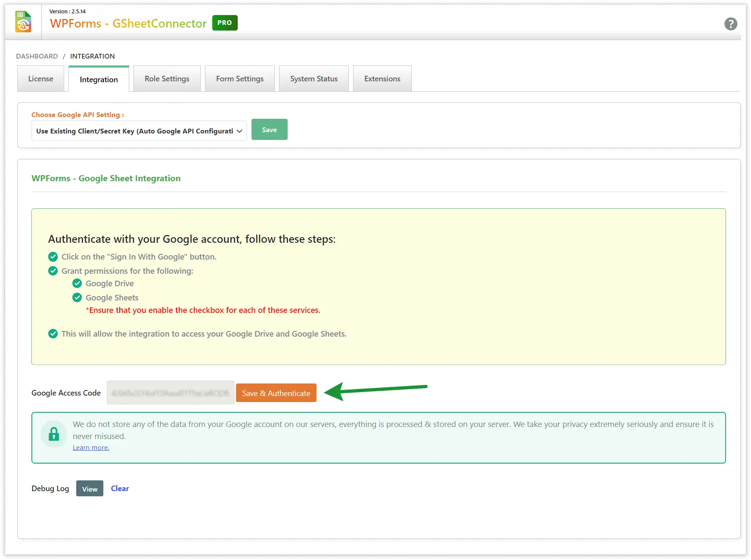
Task: Click "WPForms - Google Sheet Integration" heading
Action: 106,178
